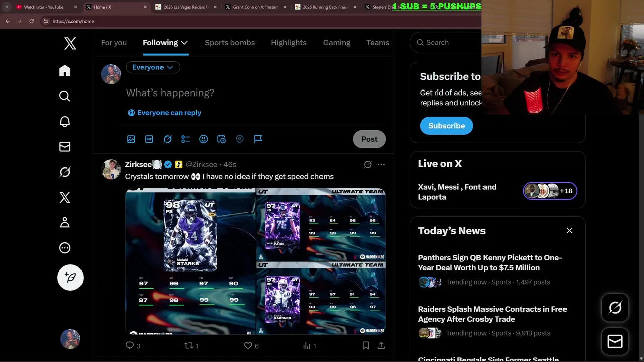The height and width of the screenshot is (362, 644).
Task: Go back with browser back arrow
Action: (x=7, y=21)
